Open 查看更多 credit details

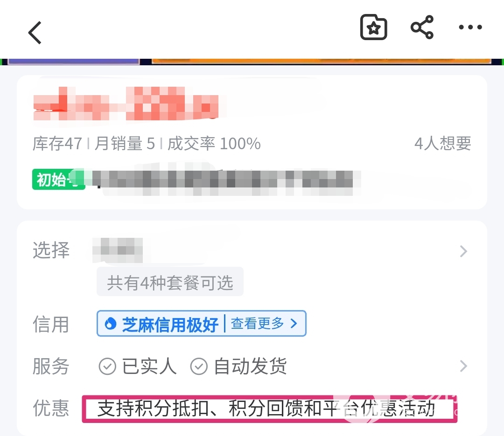(x=264, y=323)
